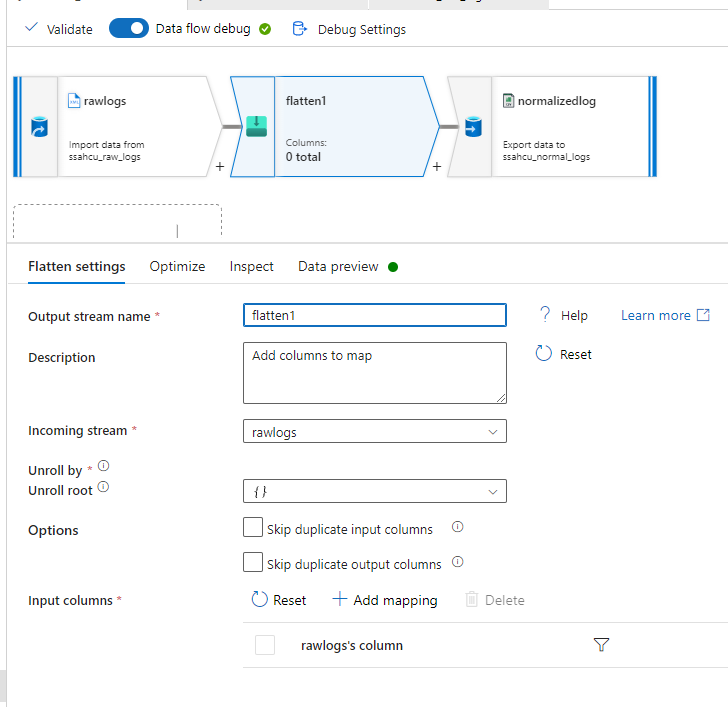
Task: Select the normalizedlog sink icon
Action: click(473, 127)
